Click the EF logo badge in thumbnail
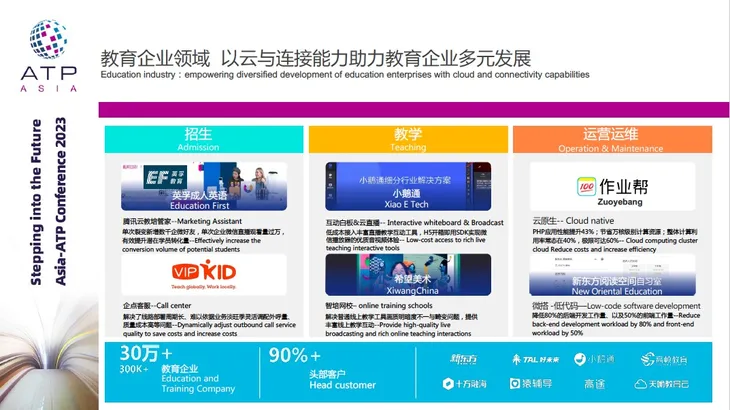Viewport: 730px width, 410px height. coord(165,177)
